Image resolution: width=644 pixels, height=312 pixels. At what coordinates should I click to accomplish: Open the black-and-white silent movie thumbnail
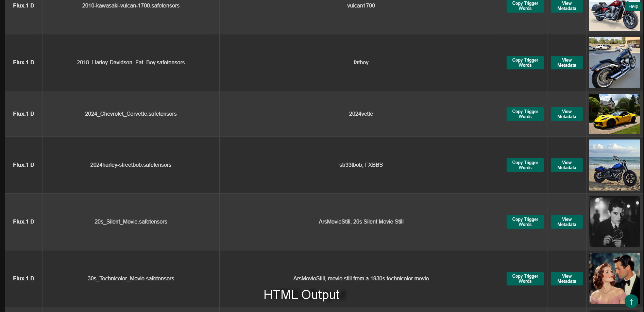(x=614, y=222)
